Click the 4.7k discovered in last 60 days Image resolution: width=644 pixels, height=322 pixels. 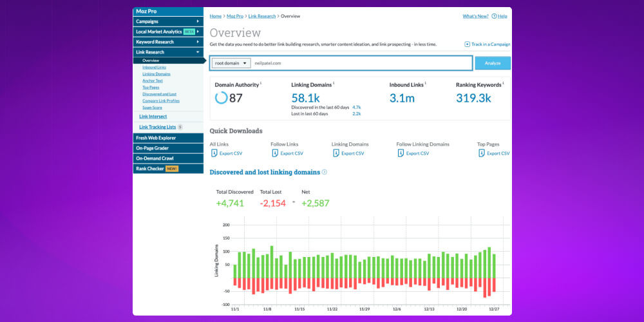coord(357,107)
